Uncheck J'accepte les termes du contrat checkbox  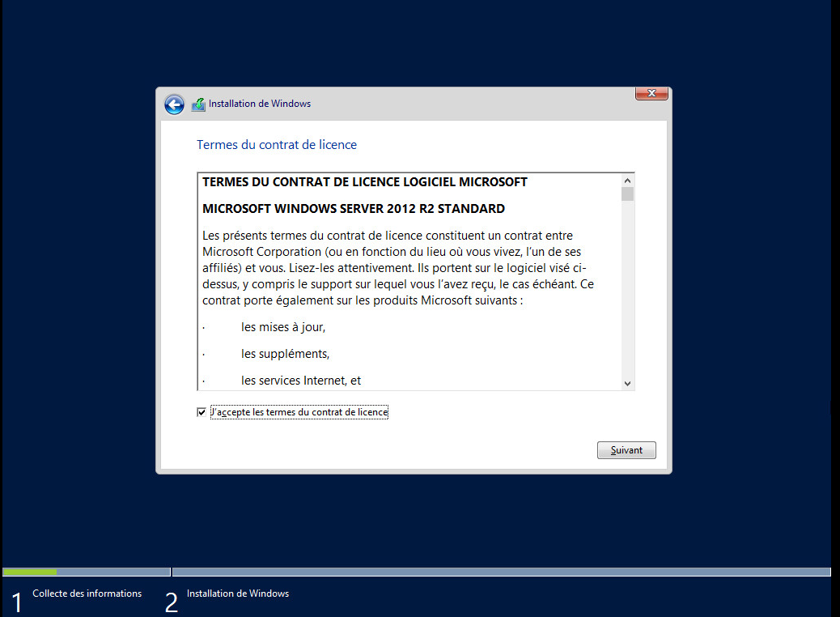[202, 412]
